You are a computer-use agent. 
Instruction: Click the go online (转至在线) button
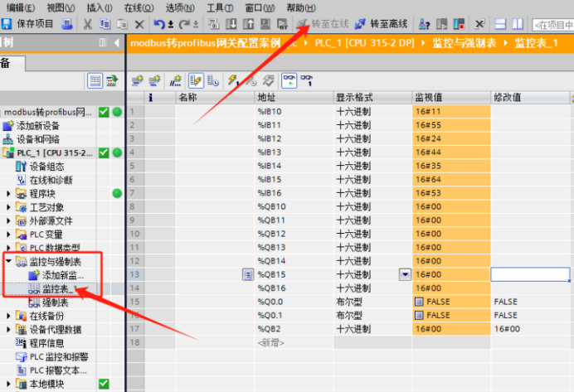tap(323, 24)
